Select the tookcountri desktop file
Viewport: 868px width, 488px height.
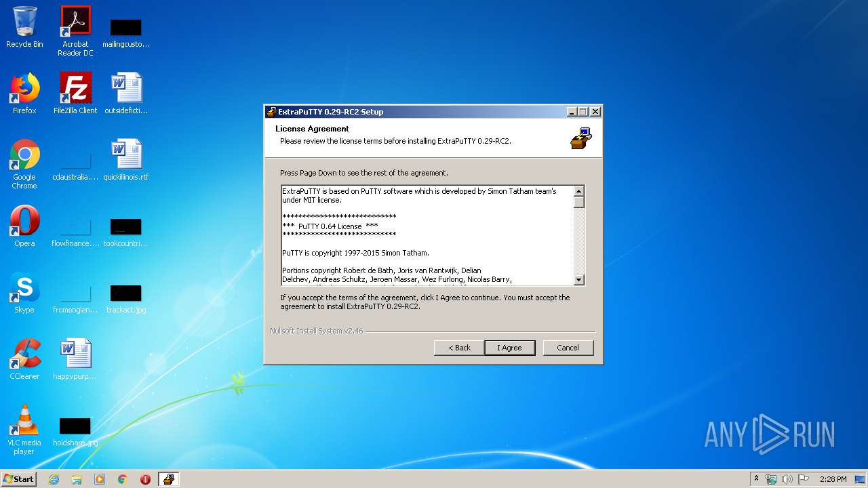[126, 234]
